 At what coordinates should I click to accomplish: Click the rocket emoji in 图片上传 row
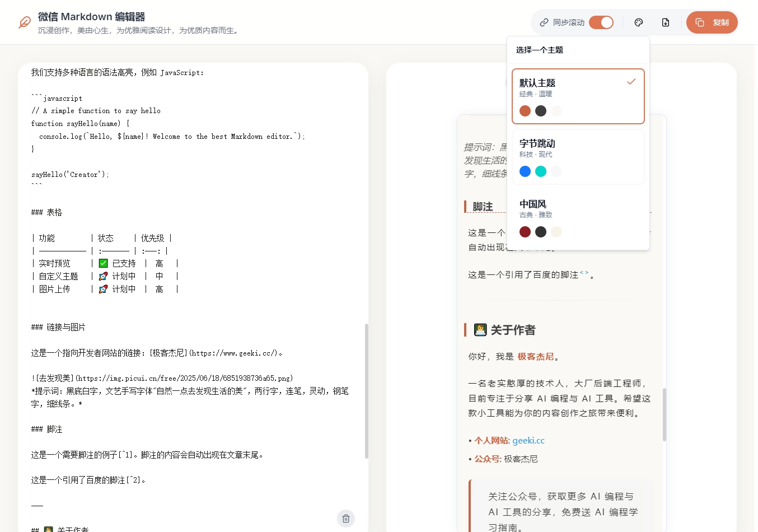point(104,289)
